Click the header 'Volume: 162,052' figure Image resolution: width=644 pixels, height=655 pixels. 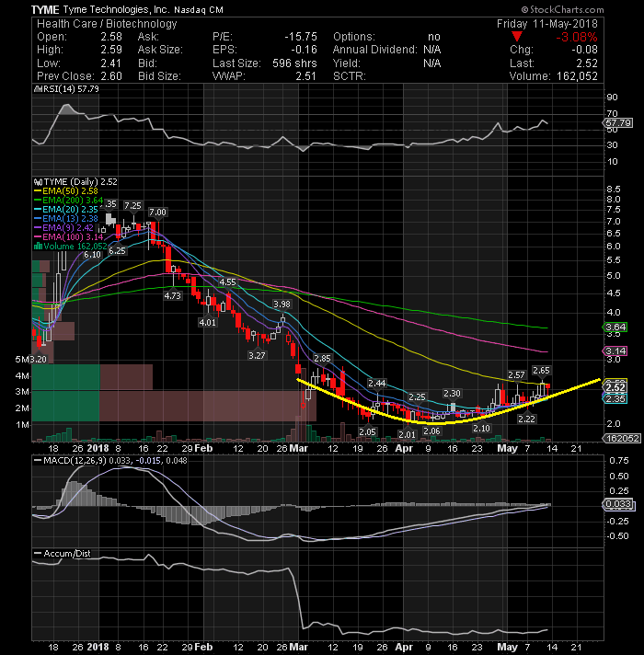pyautogui.click(x=553, y=76)
